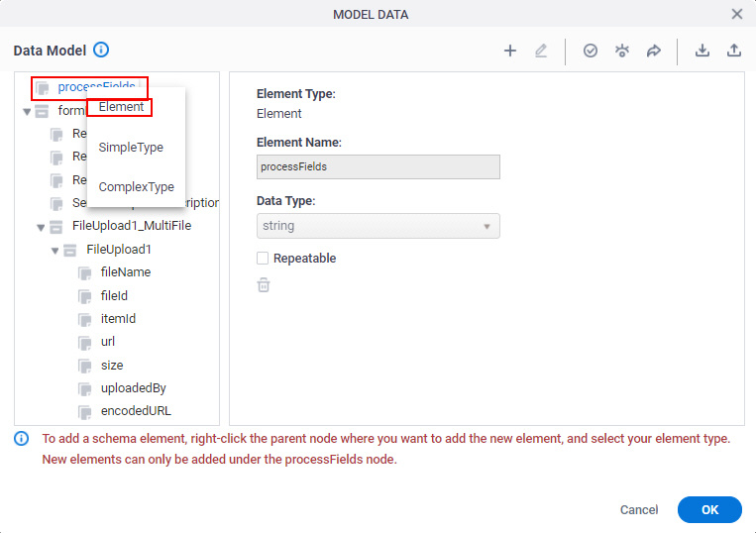Enable the Repeatable checkbox
The image size is (756, 533).
tap(263, 259)
